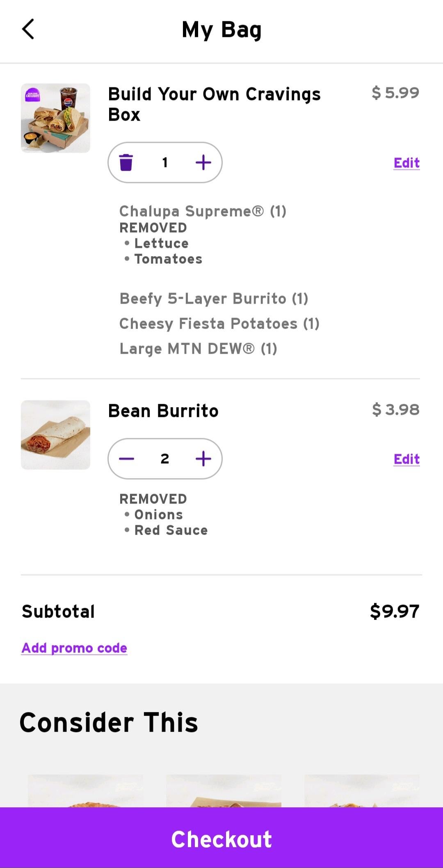Tap the Cheesy Fiesta Potatoes line item
443x868 pixels.
(219, 324)
